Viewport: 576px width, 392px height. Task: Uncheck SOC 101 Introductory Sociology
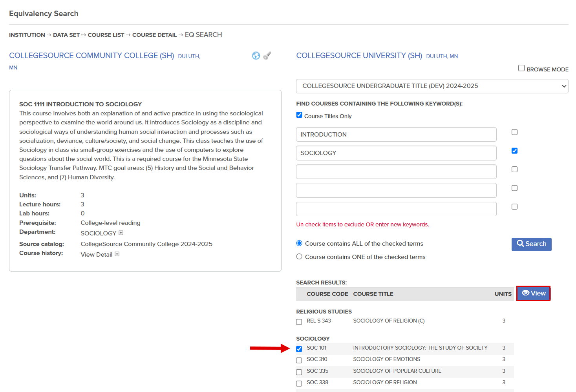point(299,349)
